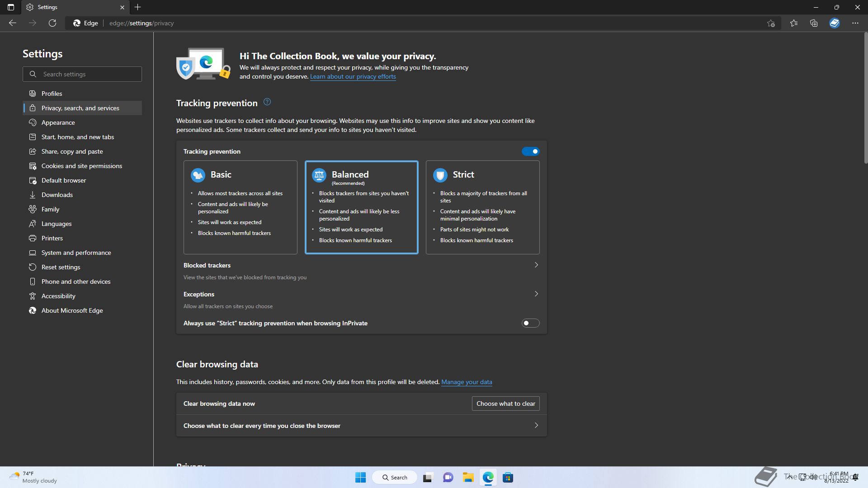Open Privacy, search, and services section
Screen dimensions: 868x488
point(82,108)
